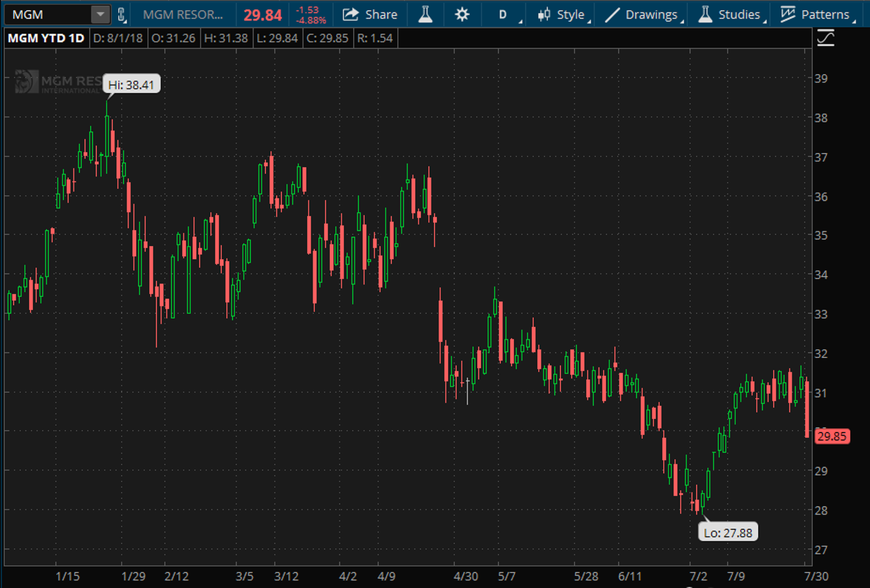Click the 35 price axis label
The image size is (870, 588).
tap(821, 236)
